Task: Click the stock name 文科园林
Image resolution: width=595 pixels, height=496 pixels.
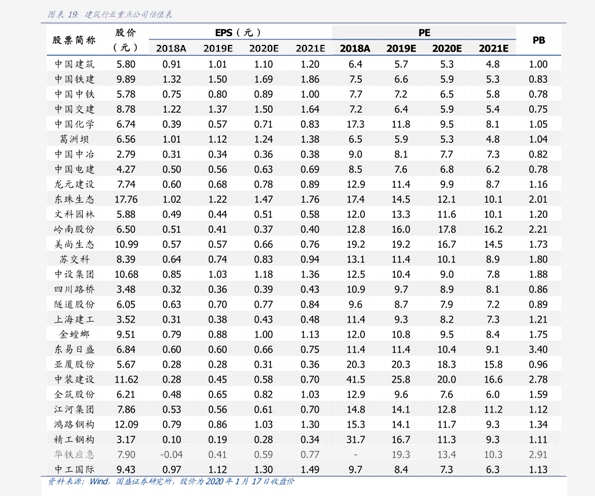Action: pos(74,214)
